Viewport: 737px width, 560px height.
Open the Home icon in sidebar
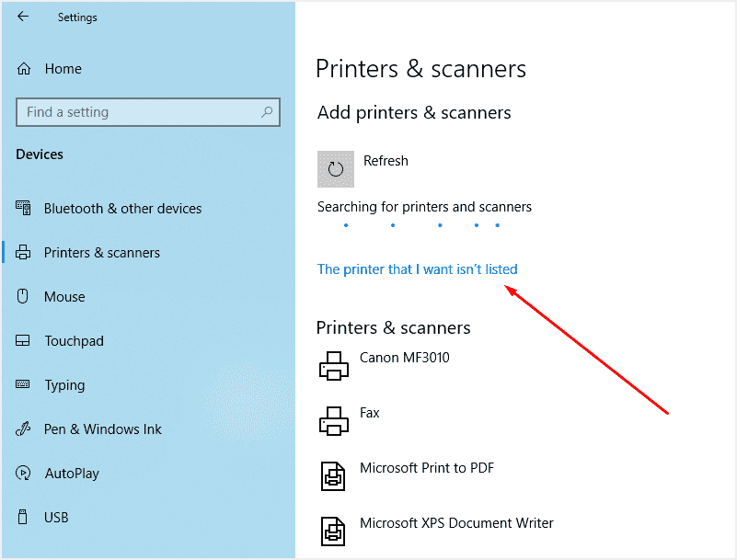(24, 69)
